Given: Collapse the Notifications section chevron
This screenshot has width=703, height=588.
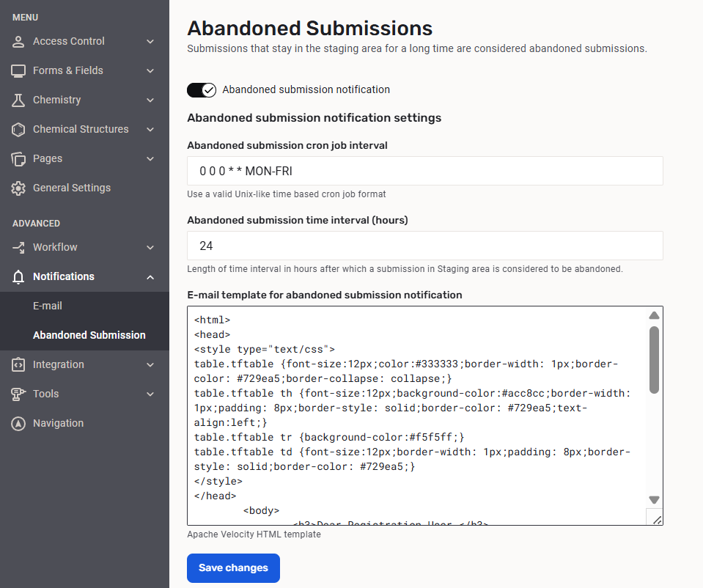Looking at the screenshot, I should (x=150, y=277).
